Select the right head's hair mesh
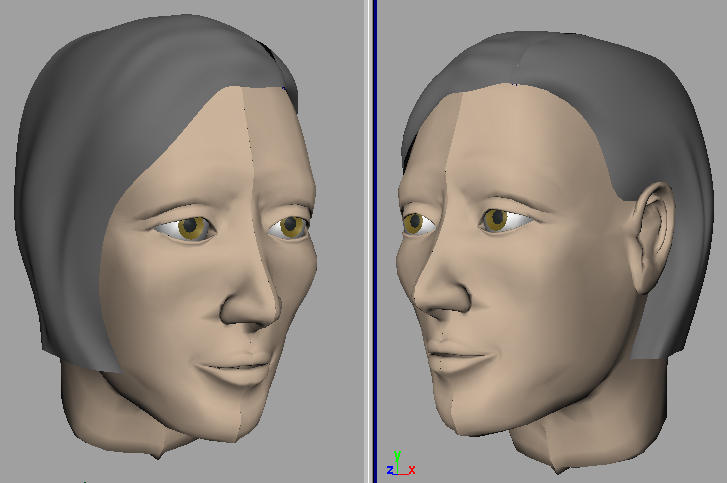 (x=600, y=110)
